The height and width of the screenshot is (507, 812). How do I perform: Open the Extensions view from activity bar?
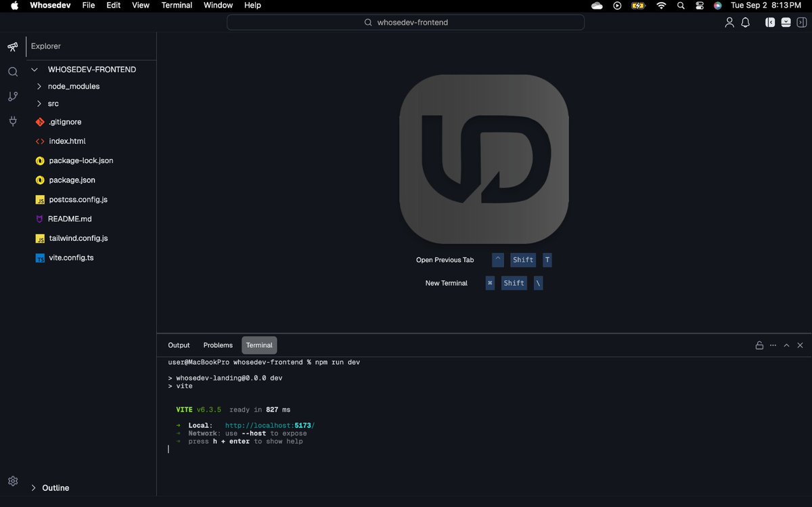point(12,122)
